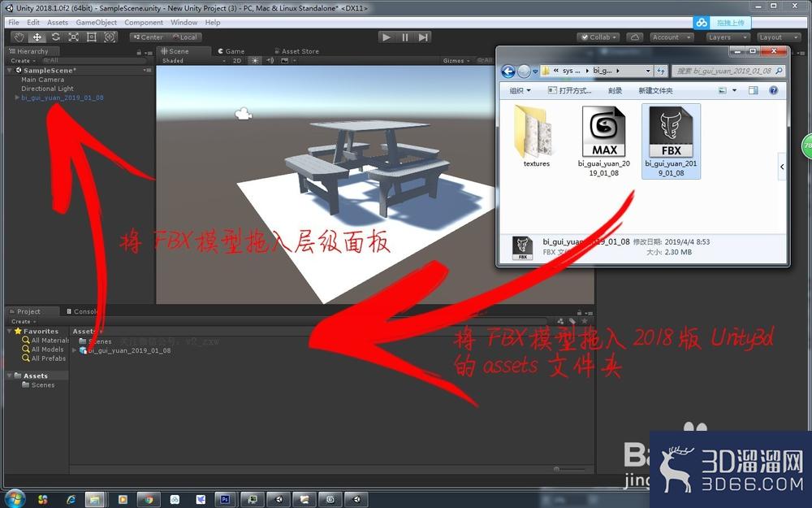This screenshot has height=508, width=812.
Task: Expand bi_gui_yuan_2019_01_08 in Hierarchy
Action: (17, 98)
